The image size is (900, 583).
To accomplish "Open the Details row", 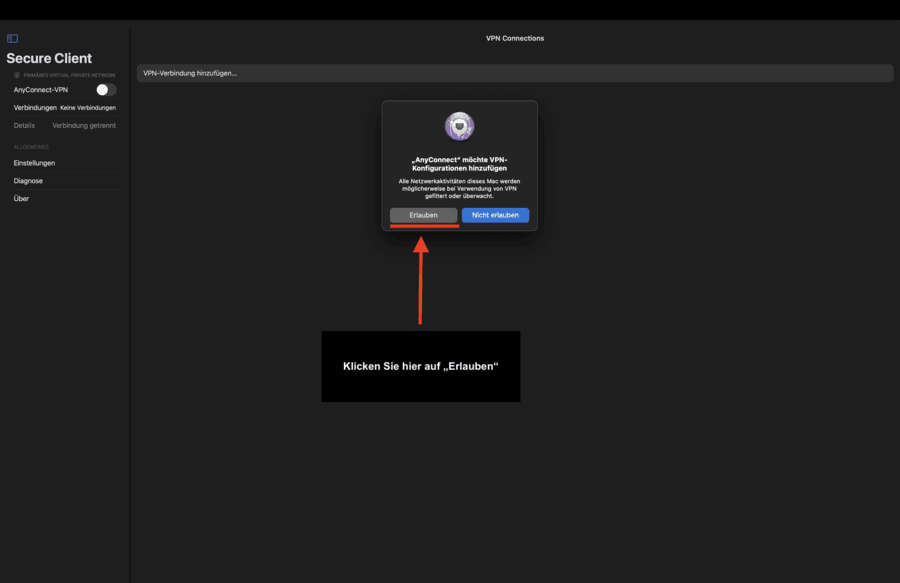I will [x=65, y=126].
